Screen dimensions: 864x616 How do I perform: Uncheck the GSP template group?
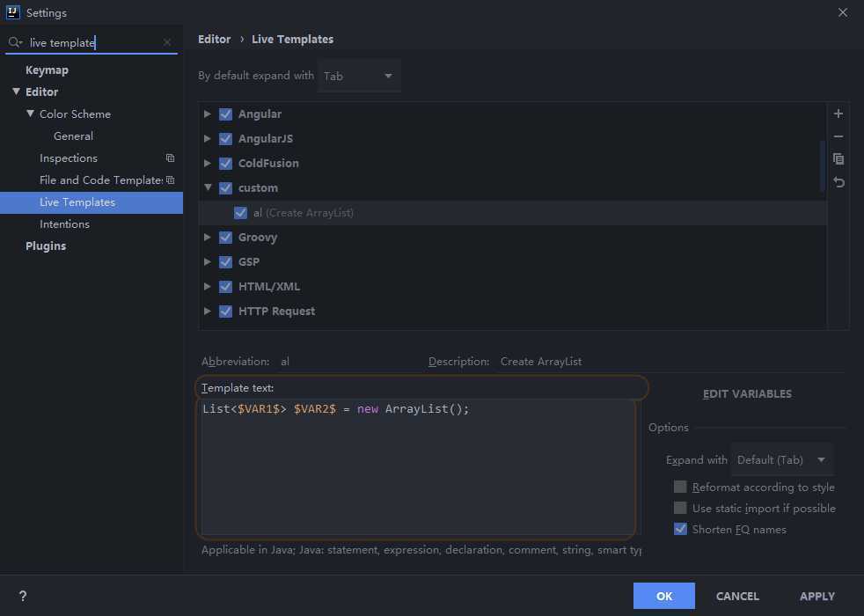(225, 261)
